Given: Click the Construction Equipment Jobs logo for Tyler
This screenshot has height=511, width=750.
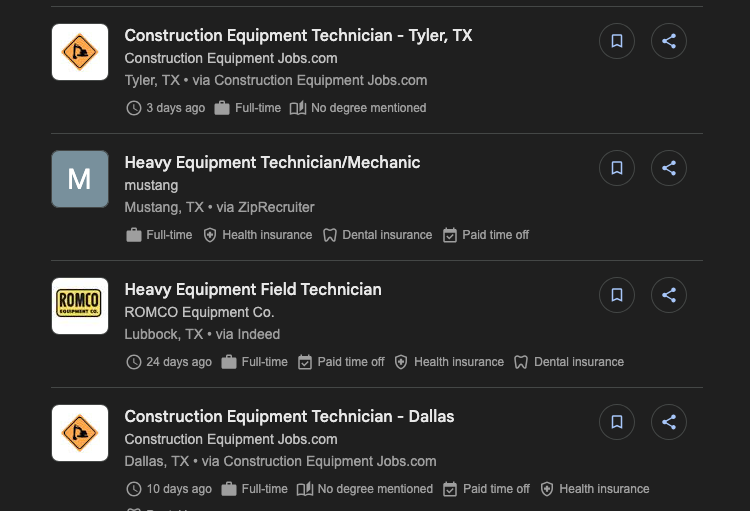Looking at the screenshot, I should (x=80, y=52).
